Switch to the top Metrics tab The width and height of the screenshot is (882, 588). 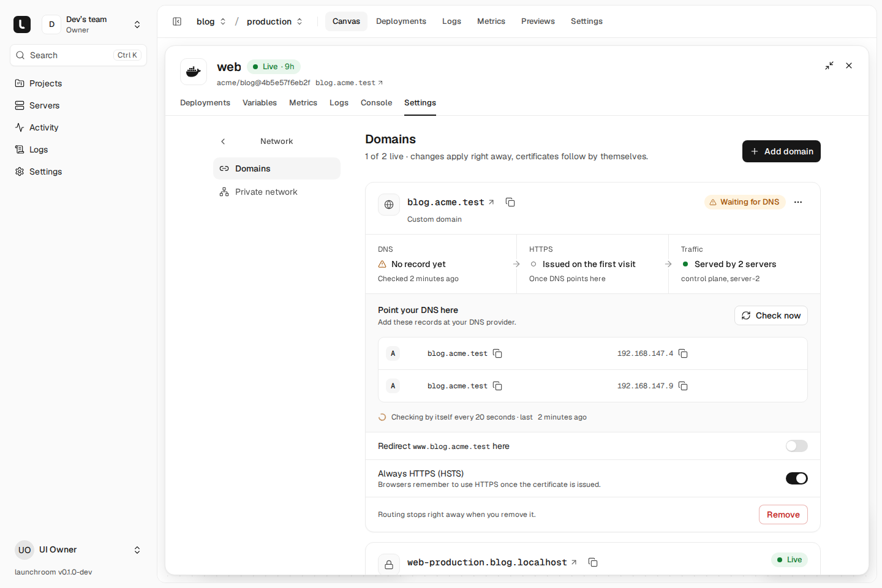pos(491,21)
